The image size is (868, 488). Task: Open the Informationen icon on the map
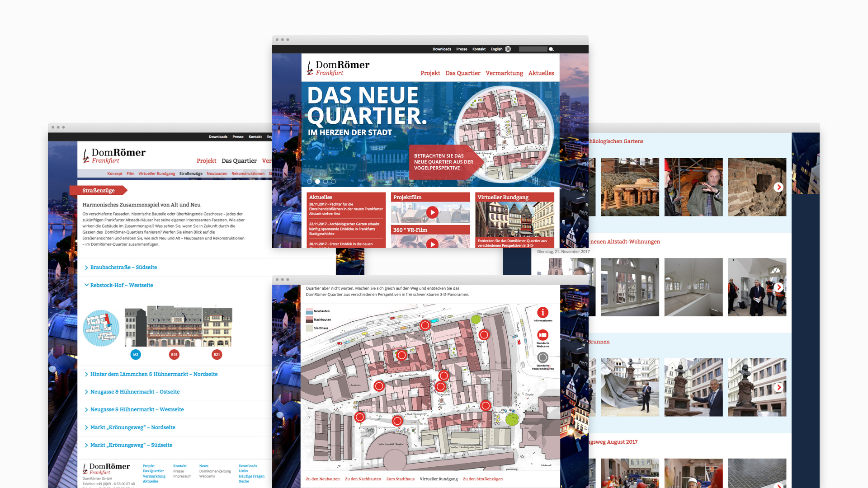point(542,312)
